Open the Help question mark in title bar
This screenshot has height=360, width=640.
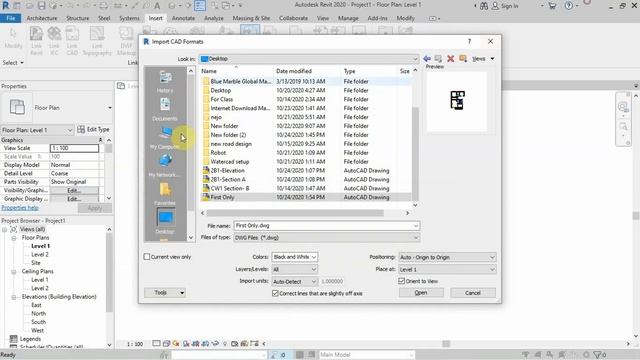click(x=569, y=6)
